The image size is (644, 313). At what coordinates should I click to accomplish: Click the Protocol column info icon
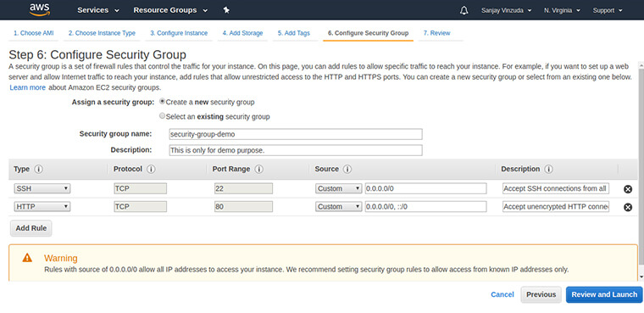click(x=151, y=169)
